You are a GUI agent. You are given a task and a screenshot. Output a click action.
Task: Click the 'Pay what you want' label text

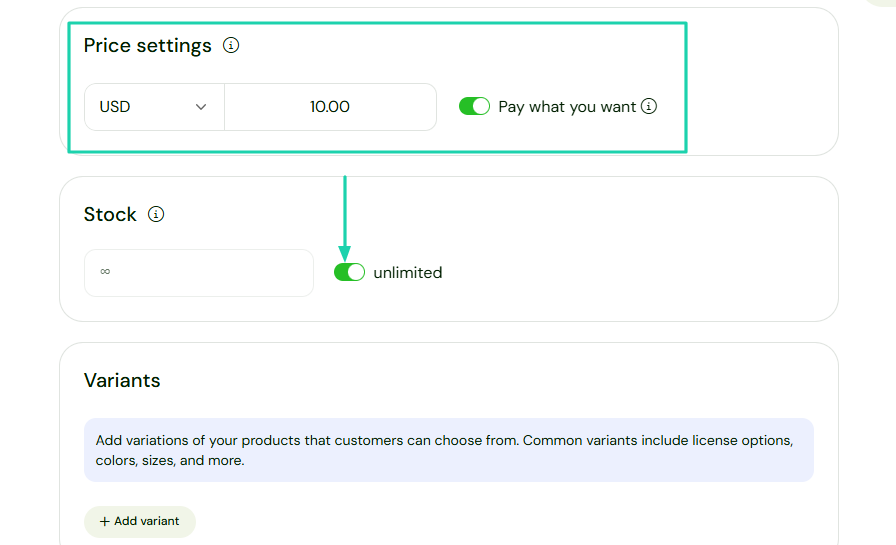567,107
